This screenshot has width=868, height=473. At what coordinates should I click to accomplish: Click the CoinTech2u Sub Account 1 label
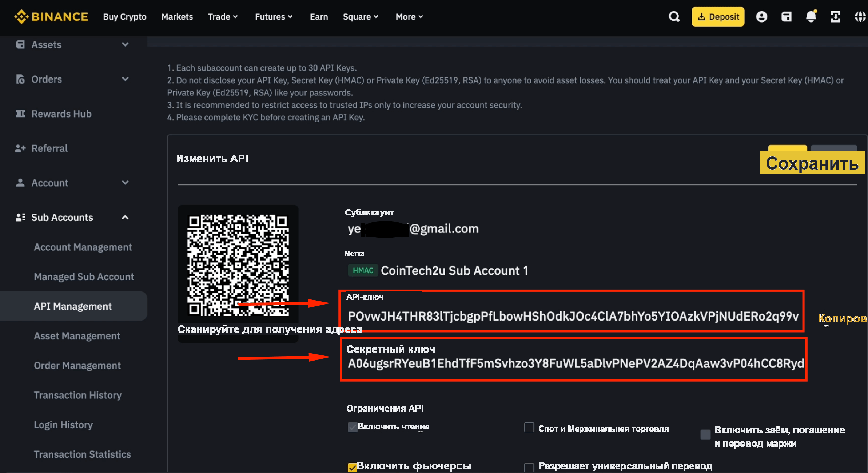454,270
